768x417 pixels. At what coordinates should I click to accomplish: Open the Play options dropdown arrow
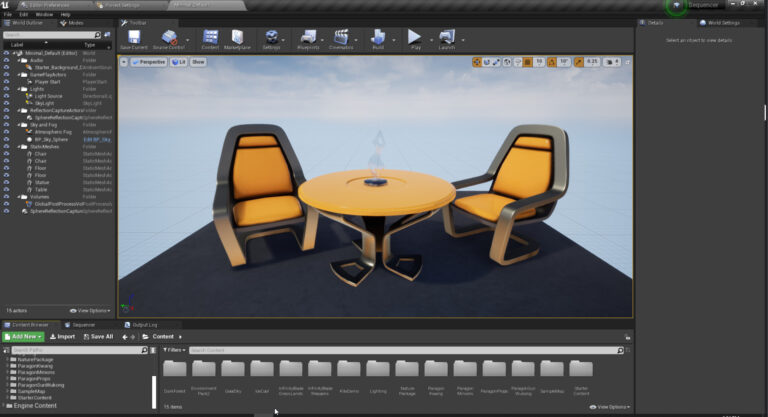[431, 40]
